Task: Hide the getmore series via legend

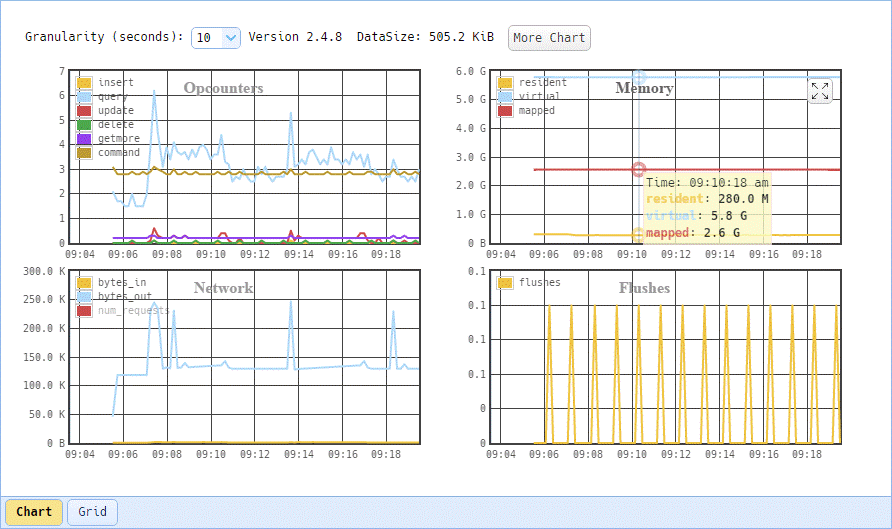Action: tap(84, 139)
